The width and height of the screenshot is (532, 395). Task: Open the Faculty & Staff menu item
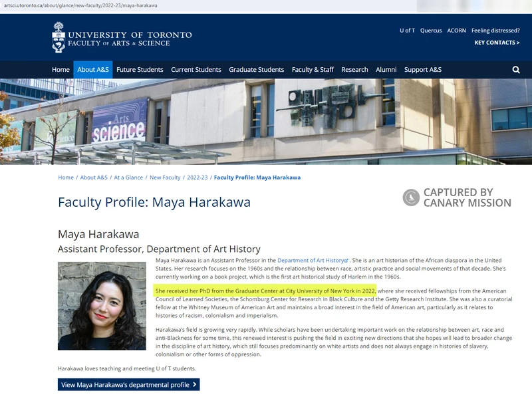click(x=313, y=70)
